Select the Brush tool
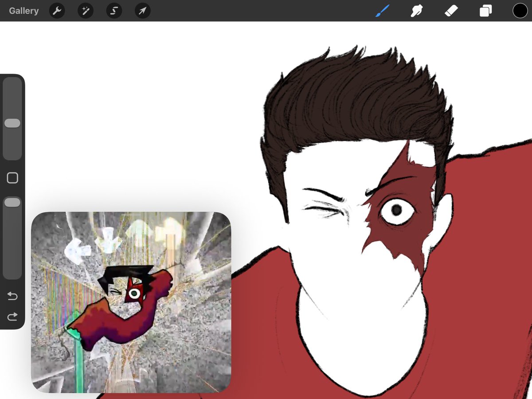The width and height of the screenshot is (532, 399). tap(382, 11)
